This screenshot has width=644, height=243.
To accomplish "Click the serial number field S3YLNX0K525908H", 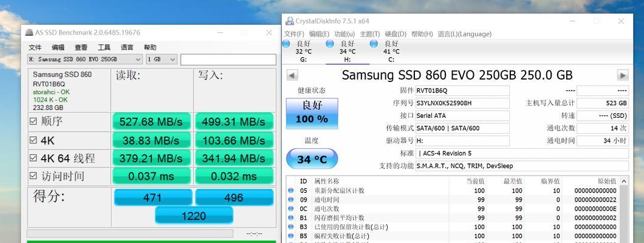I will (x=462, y=103).
